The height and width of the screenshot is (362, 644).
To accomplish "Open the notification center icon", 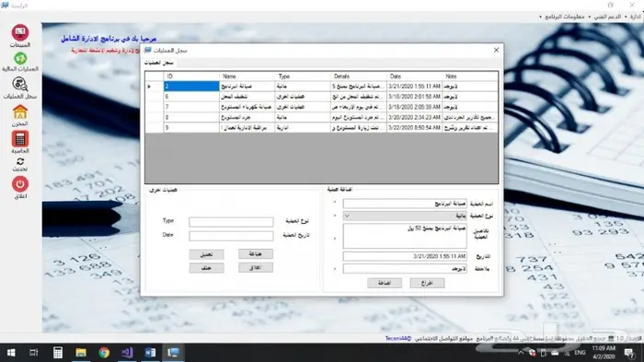I will click(x=628, y=353).
